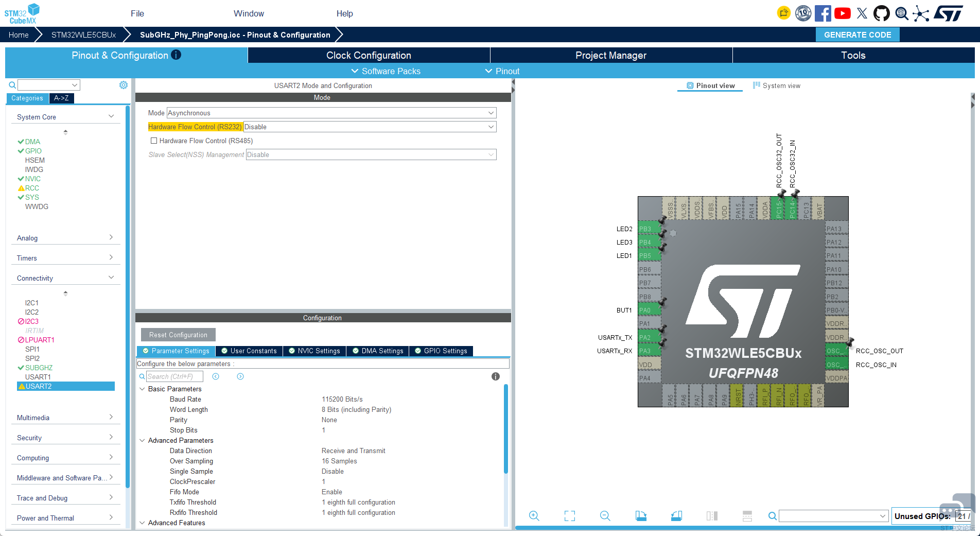Collapse the Advanced Parameters group

click(142, 440)
